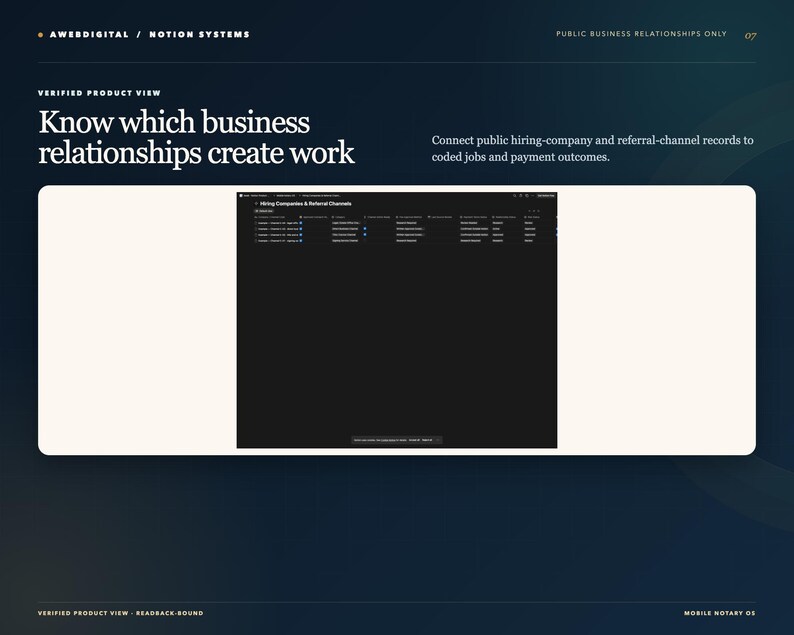The height and width of the screenshot is (635, 794).
Task: Click Reject all in the cookie banner
Action: tap(427, 440)
